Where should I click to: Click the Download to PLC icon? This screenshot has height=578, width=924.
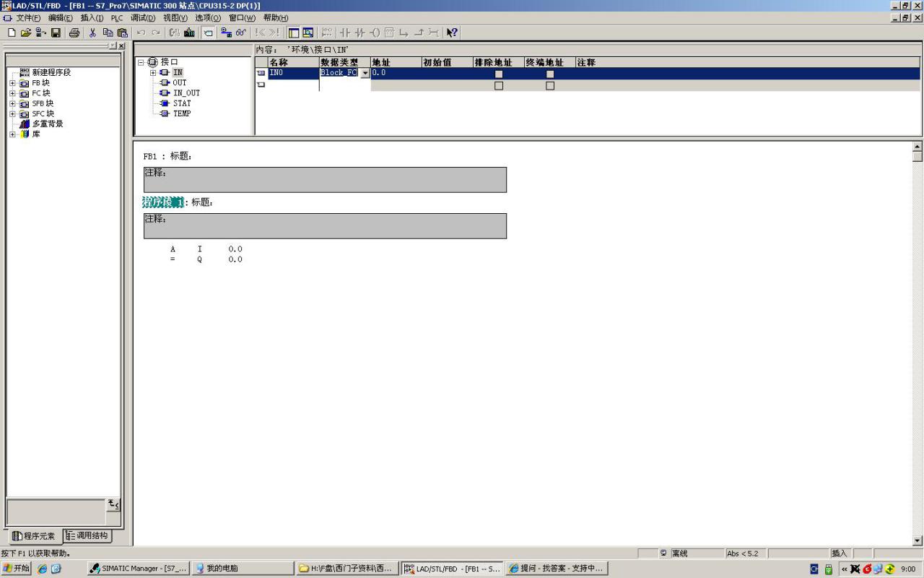tap(189, 33)
